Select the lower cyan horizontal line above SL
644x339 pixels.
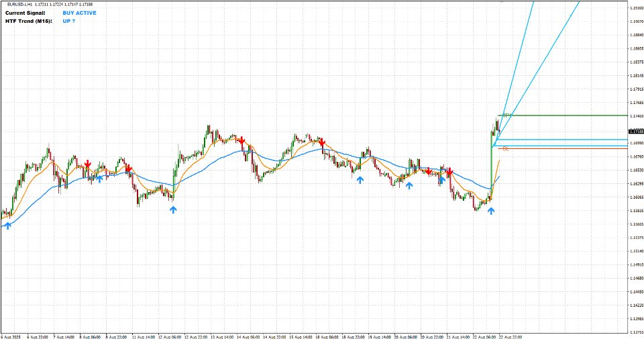[x=561, y=146]
